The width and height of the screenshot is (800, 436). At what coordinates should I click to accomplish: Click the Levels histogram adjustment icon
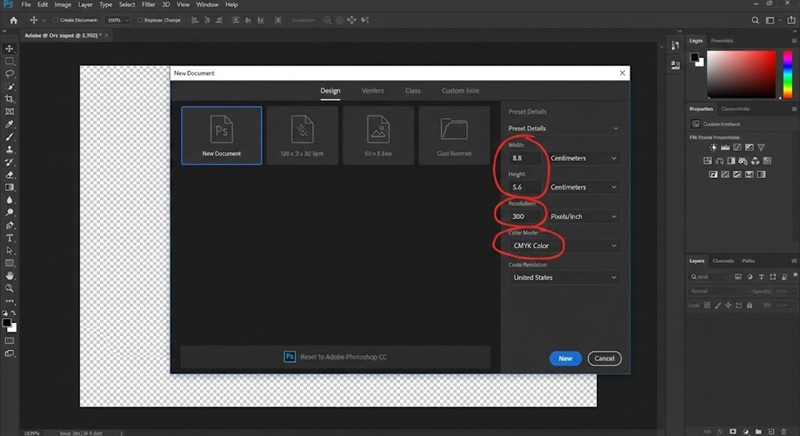[725, 147]
